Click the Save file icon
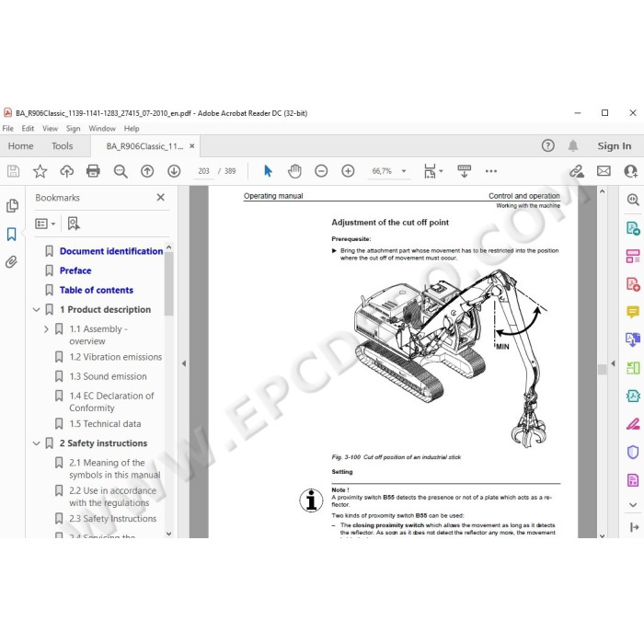The image size is (644, 644). (x=13, y=171)
